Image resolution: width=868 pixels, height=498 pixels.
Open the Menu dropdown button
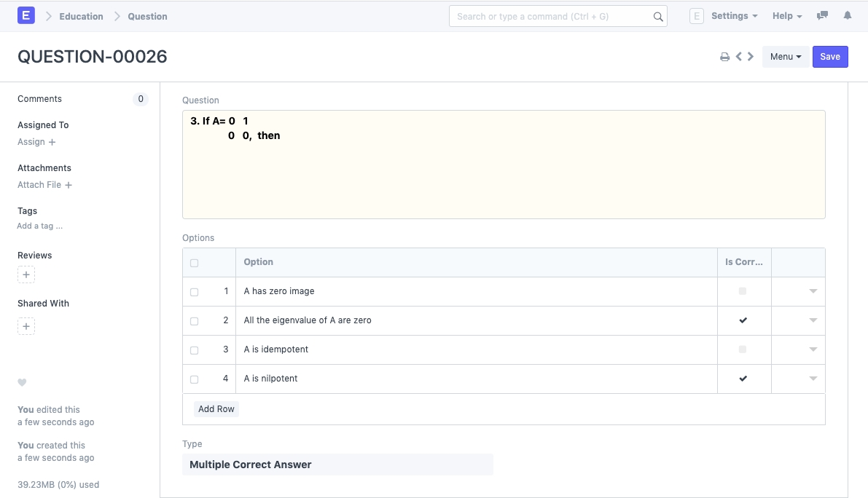[x=785, y=57]
